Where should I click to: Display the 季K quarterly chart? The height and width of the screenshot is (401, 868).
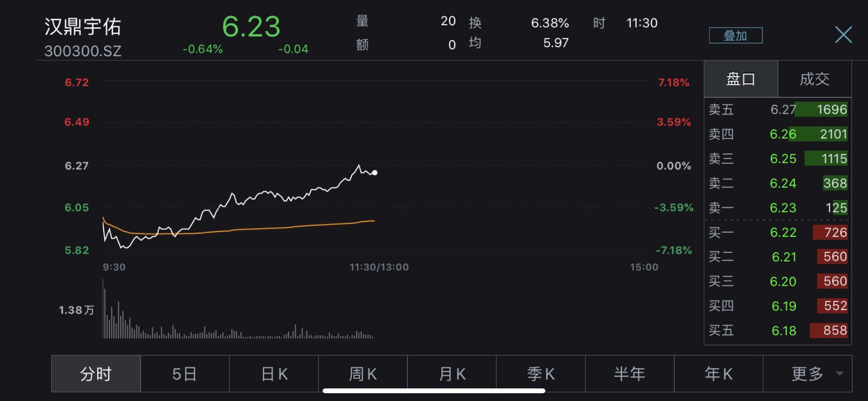(x=541, y=373)
